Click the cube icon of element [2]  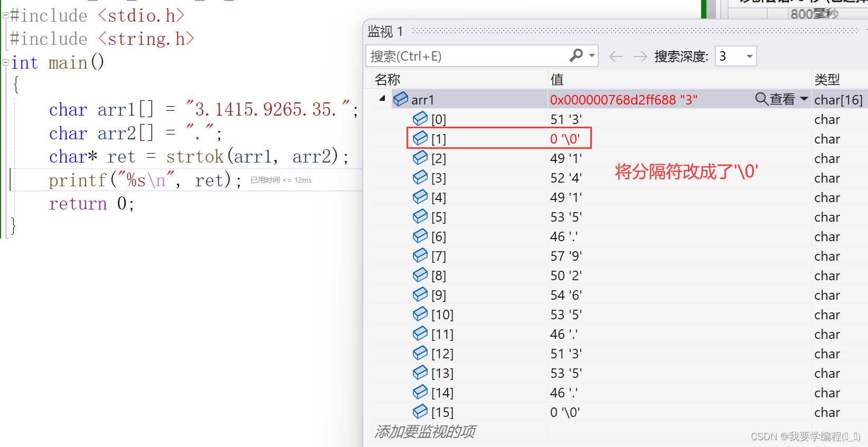(x=420, y=158)
